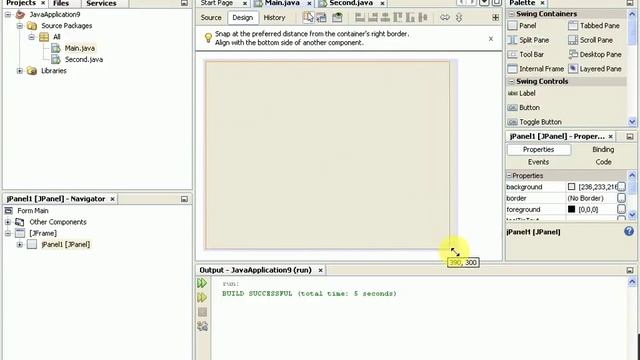The height and width of the screenshot is (360, 640).
Task: Click the Preview Design toolbar icon
Action: click(337, 18)
